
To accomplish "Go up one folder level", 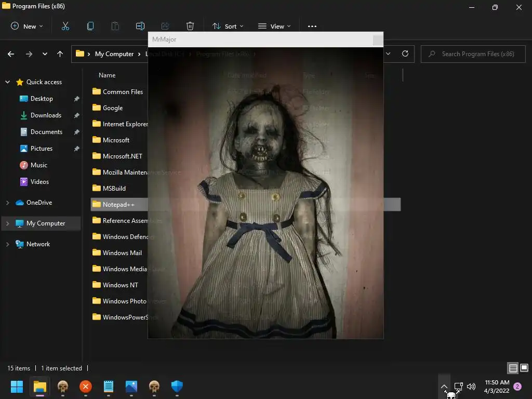I will [x=60, y=54].
